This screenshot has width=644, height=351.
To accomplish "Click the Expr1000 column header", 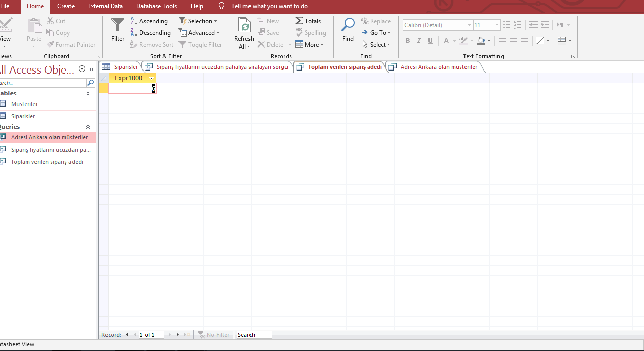I will coord(129,78).
